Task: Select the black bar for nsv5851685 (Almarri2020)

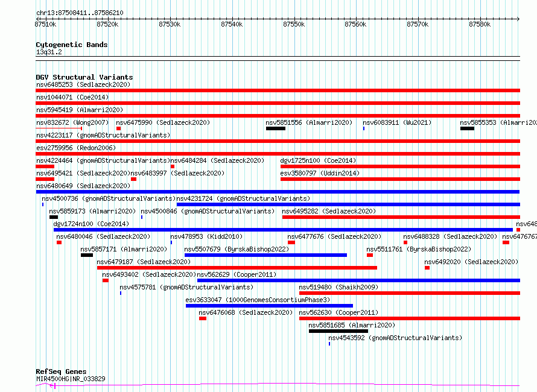Action: (338, 331)
